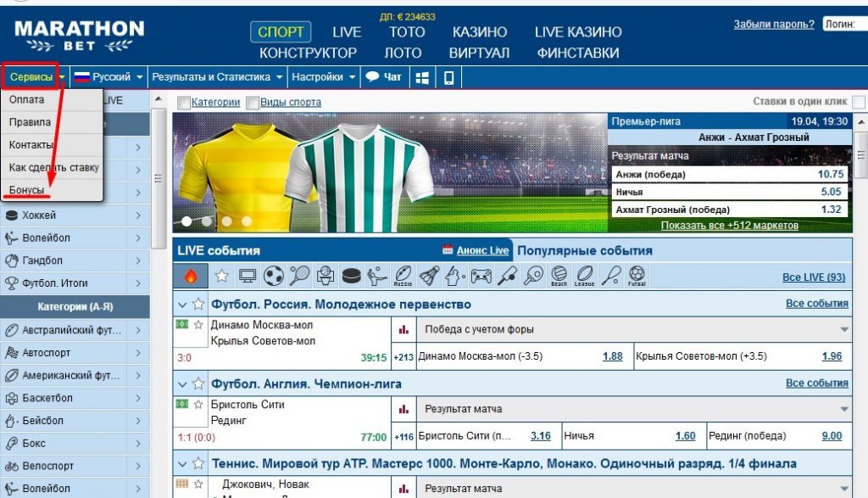The width and height of the screenshot is (868, 498).
Task: Favorite the Футбол. Россия. Молодежное первенство league
Action: (198, 304)
